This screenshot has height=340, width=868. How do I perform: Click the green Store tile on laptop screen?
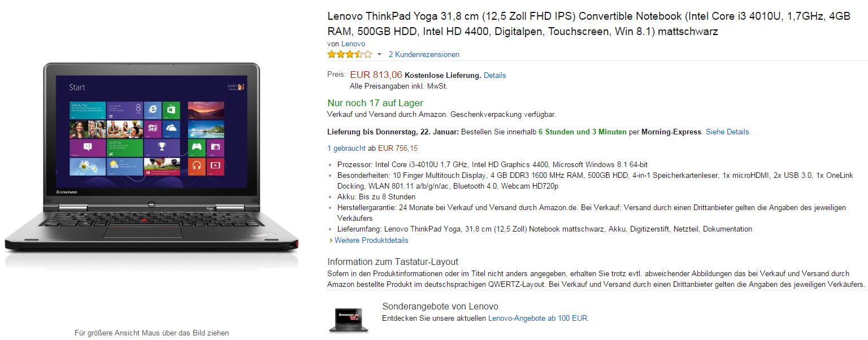[171, 110]
